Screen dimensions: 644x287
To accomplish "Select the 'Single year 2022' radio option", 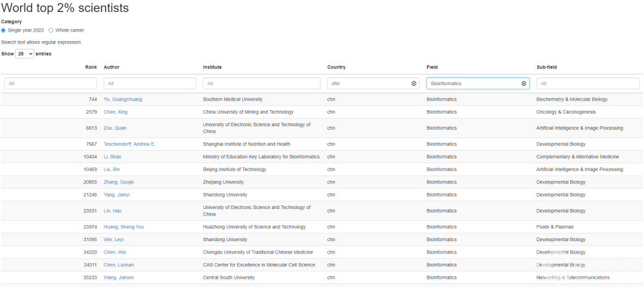I will tap(4, 30).
